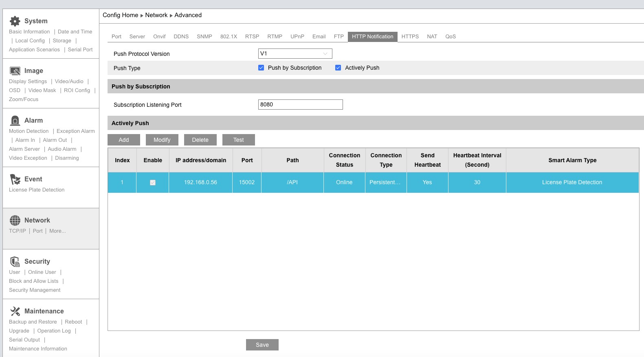The image size is (644, 357).
Task: Open Motion Detection link
Action: tap(29, 131)
